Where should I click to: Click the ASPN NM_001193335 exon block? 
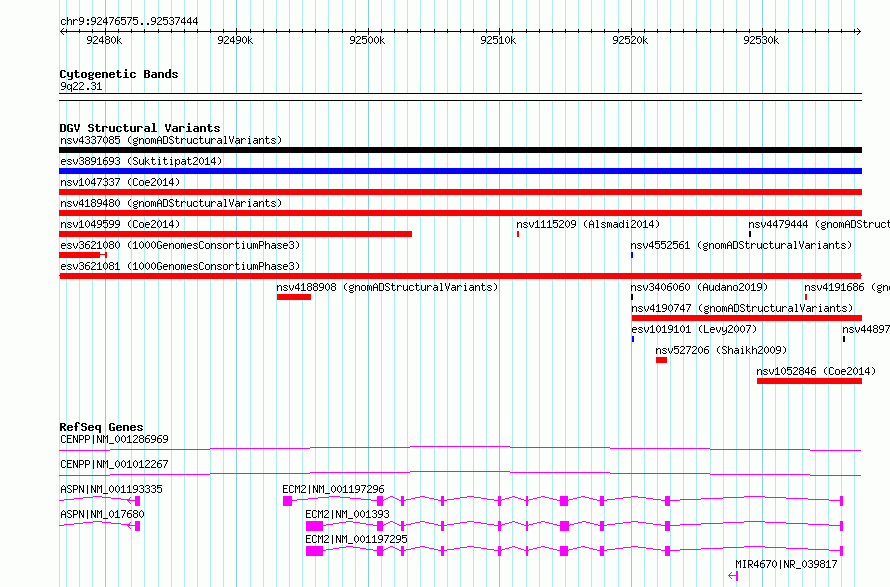(x=137, y=501)
